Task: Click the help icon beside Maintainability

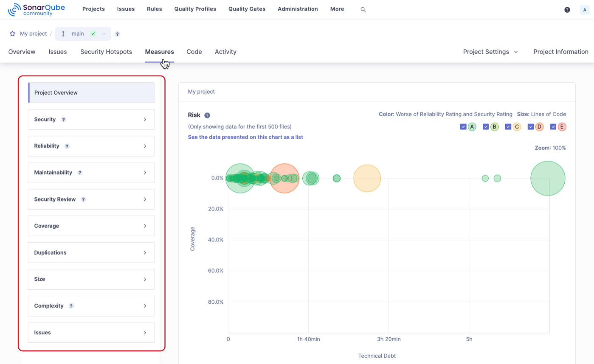Action: pyautogui.click(x=80, y=173)
